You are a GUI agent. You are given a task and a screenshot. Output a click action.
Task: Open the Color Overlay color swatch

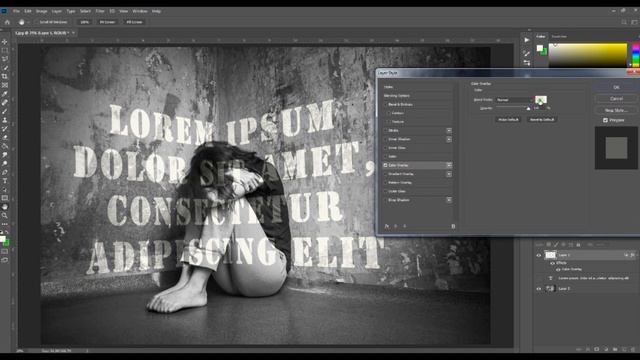point(541,100)
